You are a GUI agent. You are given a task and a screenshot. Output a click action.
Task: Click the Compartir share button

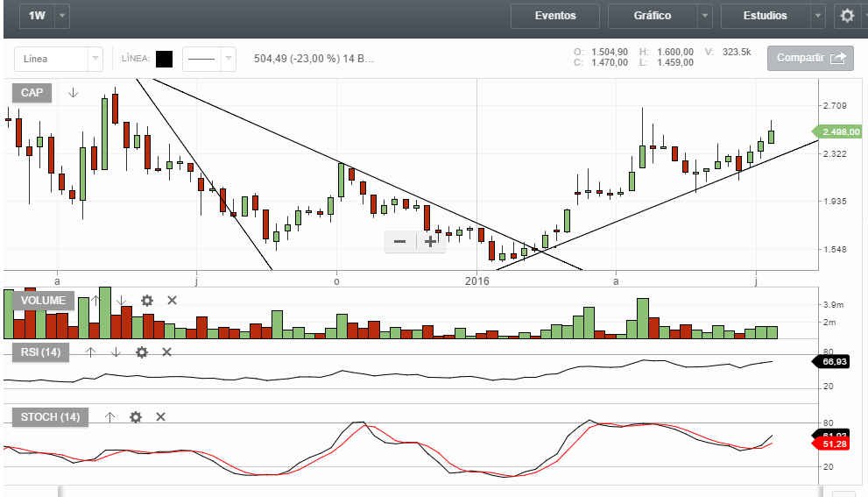[810, 58]
